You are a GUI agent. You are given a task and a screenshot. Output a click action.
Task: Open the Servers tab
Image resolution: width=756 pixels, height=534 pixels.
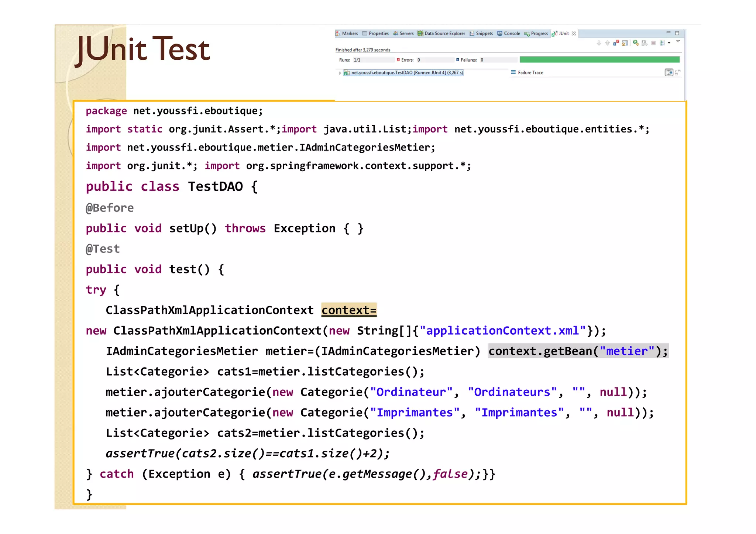(x=403, y=33)
